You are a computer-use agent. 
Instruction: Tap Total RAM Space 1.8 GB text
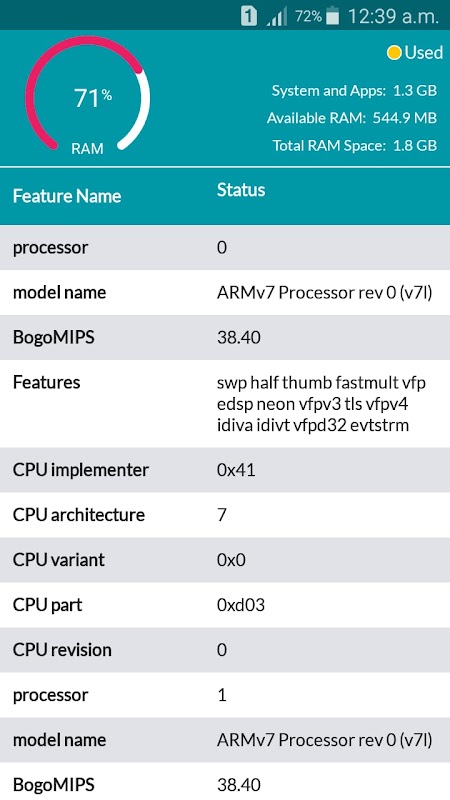(x=355, y=145)
